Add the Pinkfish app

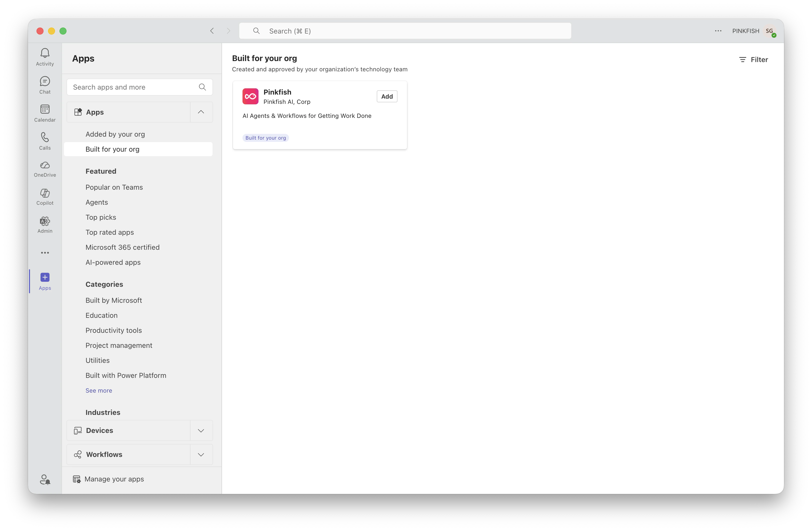386,96
